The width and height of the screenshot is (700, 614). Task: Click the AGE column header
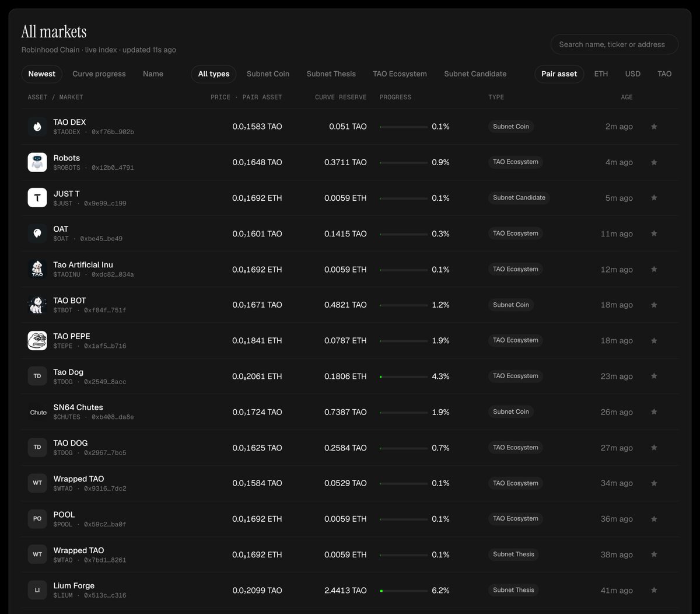(626, 97)
